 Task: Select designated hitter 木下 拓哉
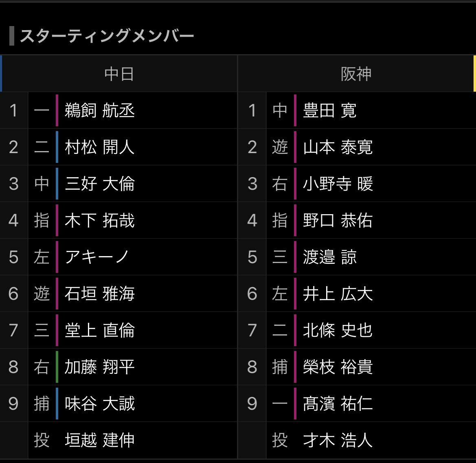(x=100, y=220)
